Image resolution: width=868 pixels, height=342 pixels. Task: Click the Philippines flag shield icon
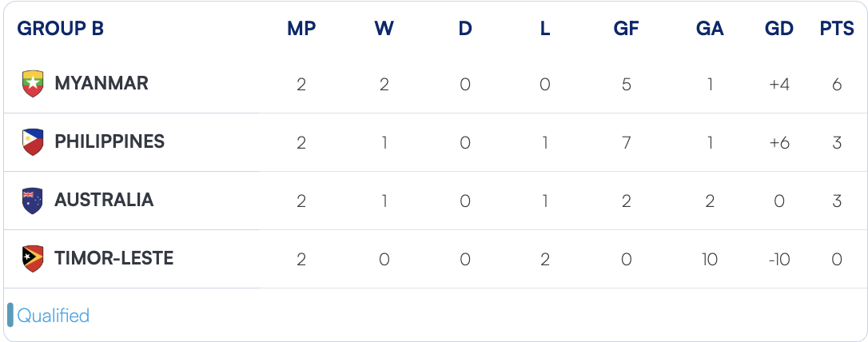point(33,142)
